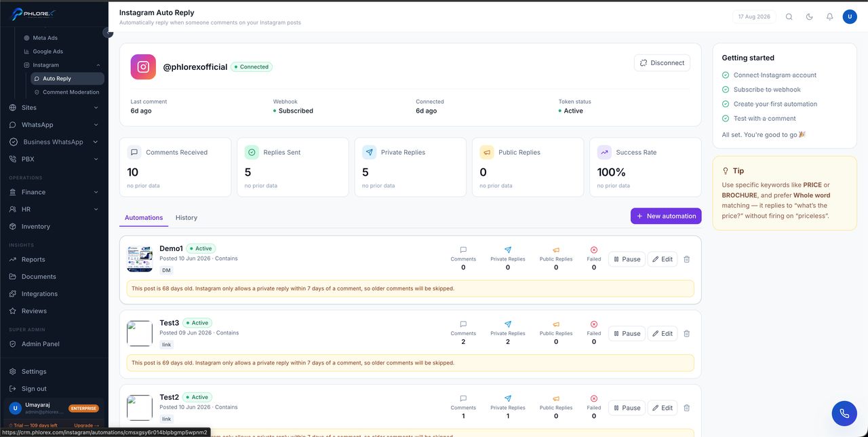Open user avatar menu in top bar
This screenshot has width=868, height=437.
pyautogui.click(x=850, y=16)
